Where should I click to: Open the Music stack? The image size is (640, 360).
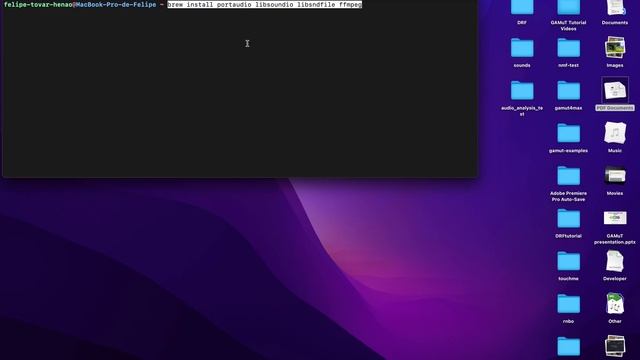[615, 133]
